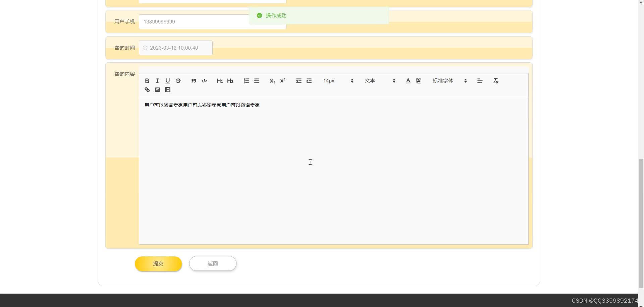Click the 提交 submit button
Image resolution: width=644 pixels, height=307 pixels.
pyautogui.click(x=158, y=264)
